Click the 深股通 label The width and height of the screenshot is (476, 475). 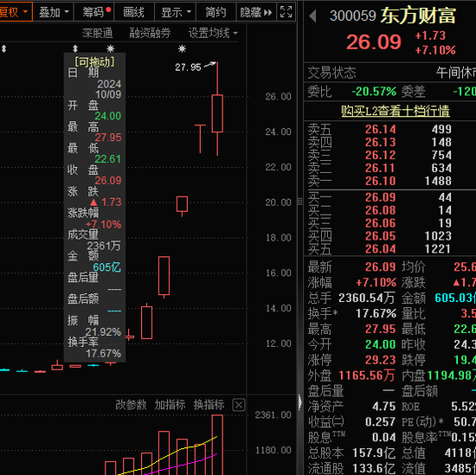pyautogui.click(x=97, y=33)
